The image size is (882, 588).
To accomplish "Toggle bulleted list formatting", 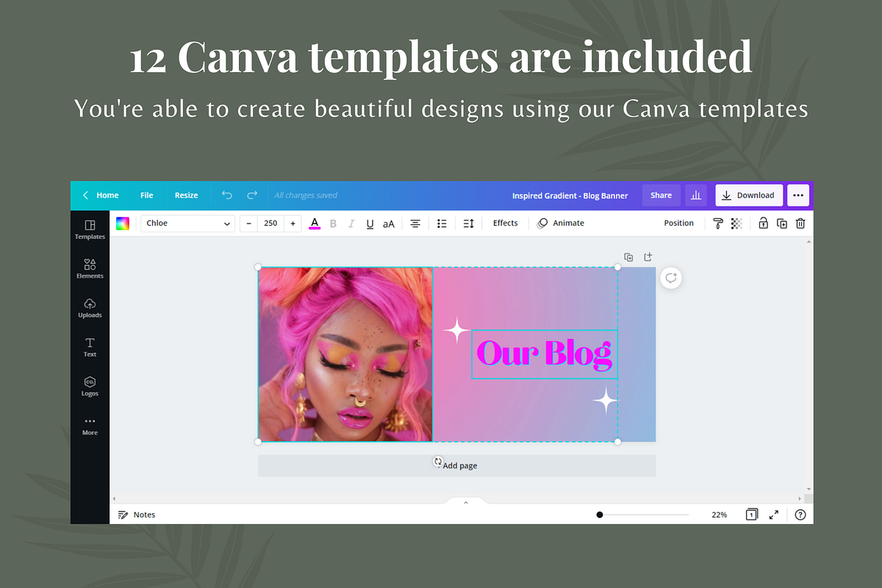I will coord(442,223).
